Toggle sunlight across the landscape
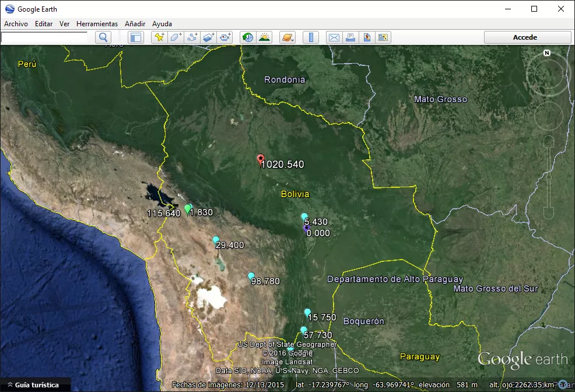575x392 pixels. pyautogui.click(x=265, y=37)
